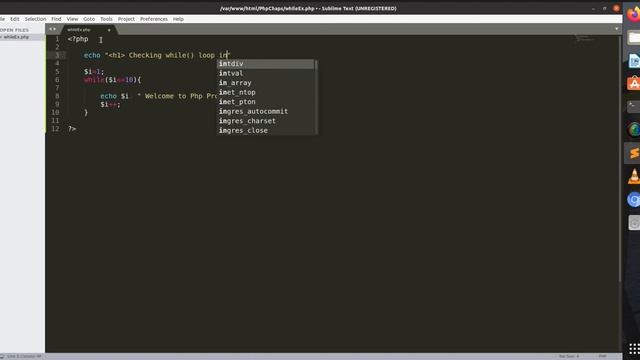Viewport: 640px width, 360px height.
Task: Choose ingres_charset from autocomplete list
Action: point(265,121)
